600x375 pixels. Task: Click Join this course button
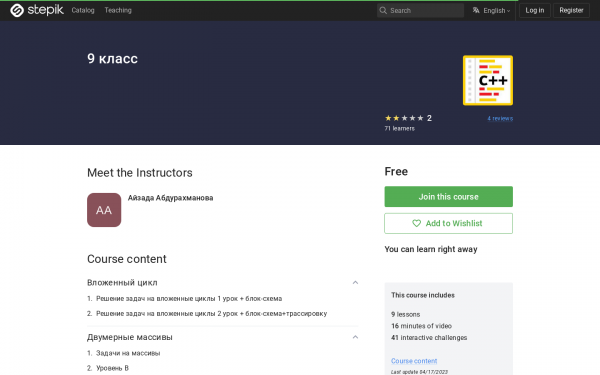click(x=448, y=197)
